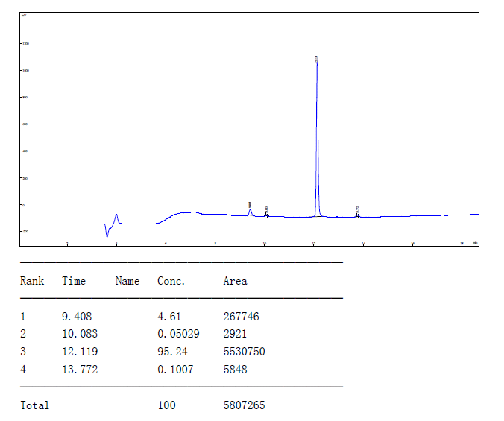
Task: Click the minor peak label near 13.772 minutes
Action: pos(357,208)
